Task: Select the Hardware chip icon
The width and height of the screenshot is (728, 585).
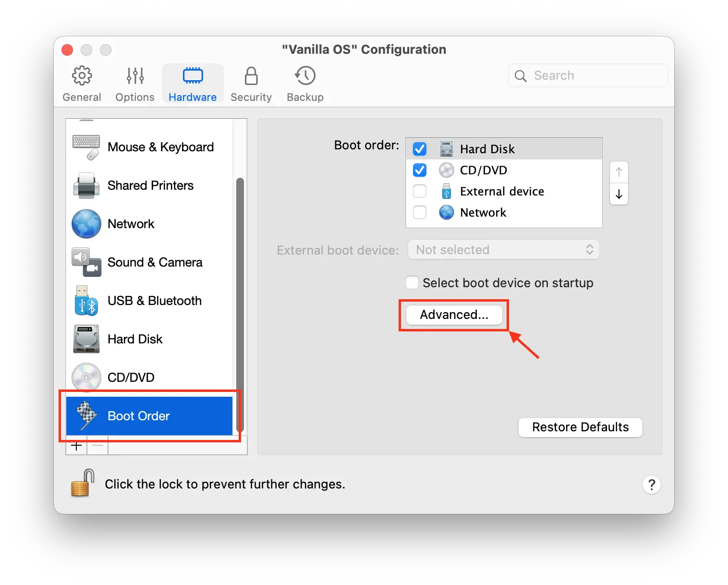Action: click(x=193, y=75)
